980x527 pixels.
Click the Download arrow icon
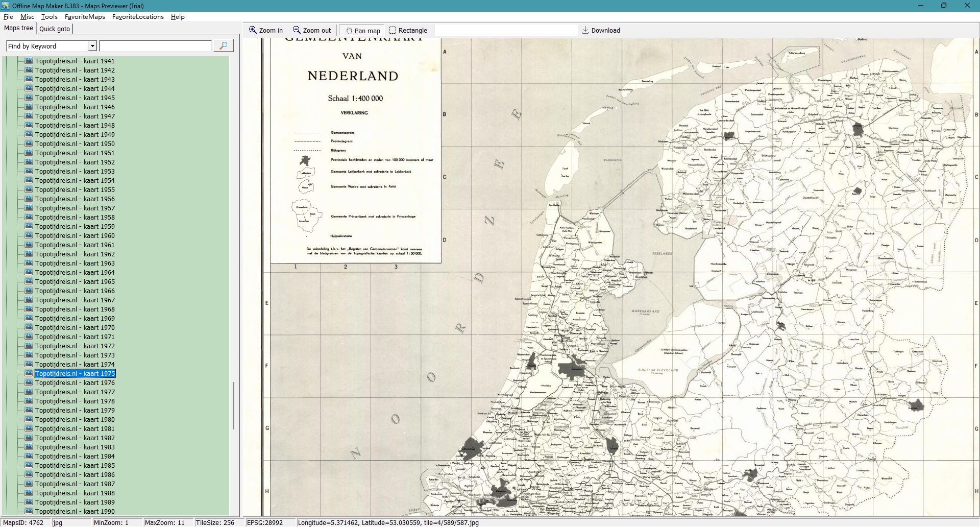coord(585,30)
